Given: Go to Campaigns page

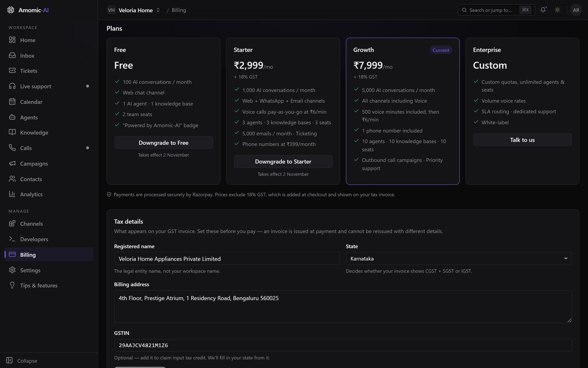Looking at the screenshot, I should point(49,164).
